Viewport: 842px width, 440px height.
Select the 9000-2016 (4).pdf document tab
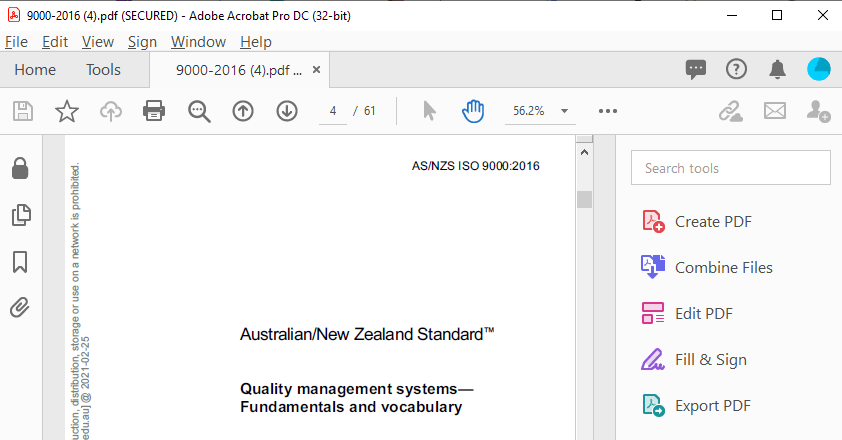pyautogui.click(x=239, y=70)
